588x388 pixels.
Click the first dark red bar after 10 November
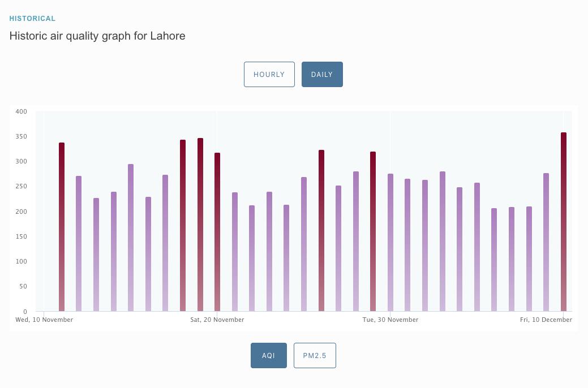[x=62, y=226]
